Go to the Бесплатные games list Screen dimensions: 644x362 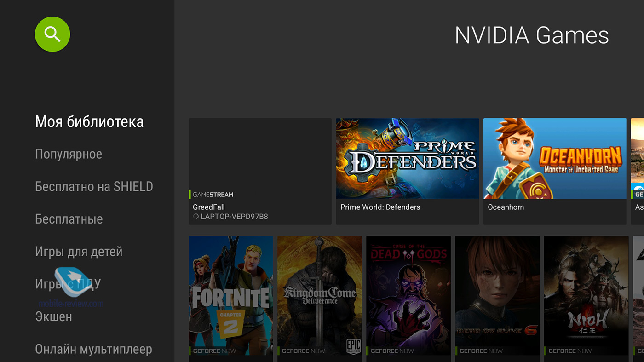coord(69,219)
